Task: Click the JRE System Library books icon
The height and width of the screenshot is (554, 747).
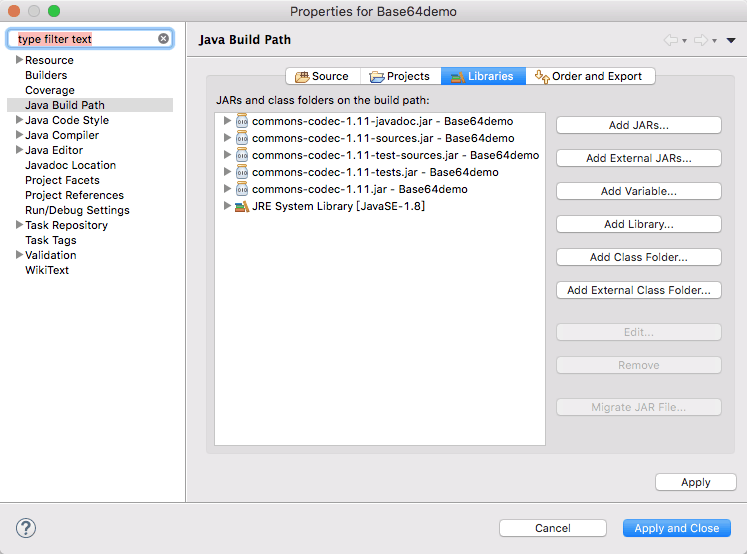Action: click(x=242, y=206)
